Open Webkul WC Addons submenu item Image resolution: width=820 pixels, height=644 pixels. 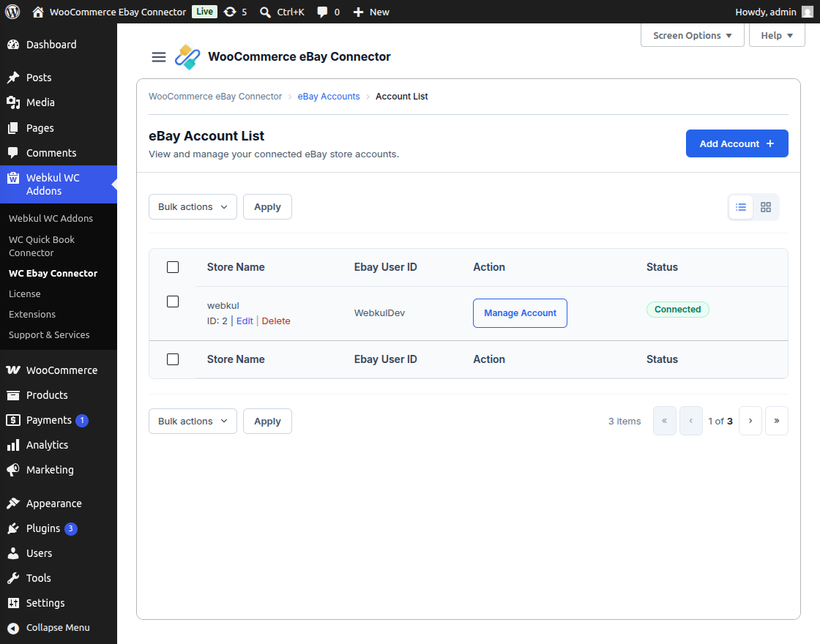[x=51, y=219]
